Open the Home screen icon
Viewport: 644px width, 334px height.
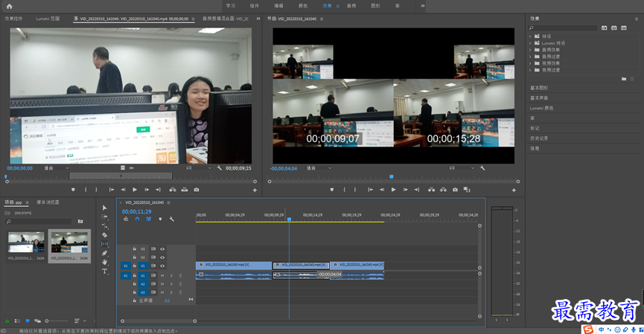coord(9,6)
